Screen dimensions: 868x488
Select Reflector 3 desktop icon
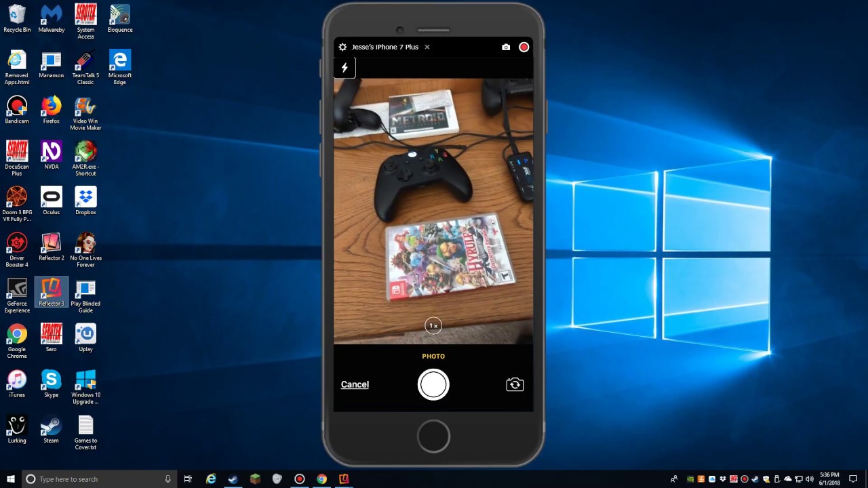52,291
